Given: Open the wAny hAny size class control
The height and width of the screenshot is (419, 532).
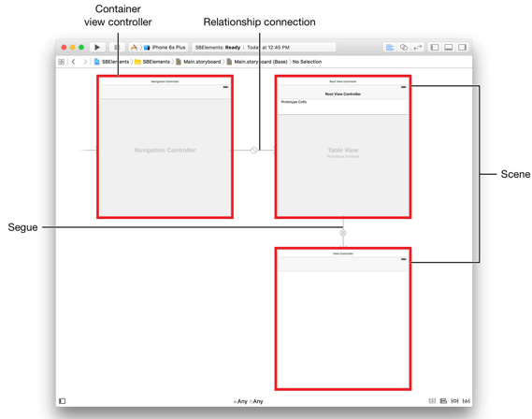Looking at the screenshot, I should coord(248,401).
